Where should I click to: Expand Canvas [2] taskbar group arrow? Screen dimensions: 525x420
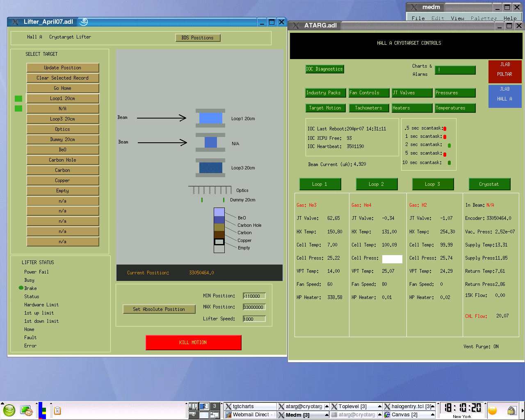433,415
